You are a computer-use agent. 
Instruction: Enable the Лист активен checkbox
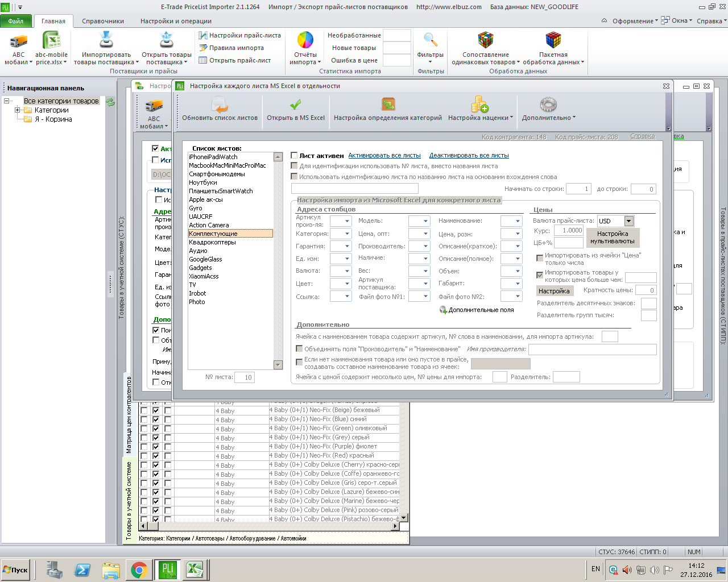[294, 156]
